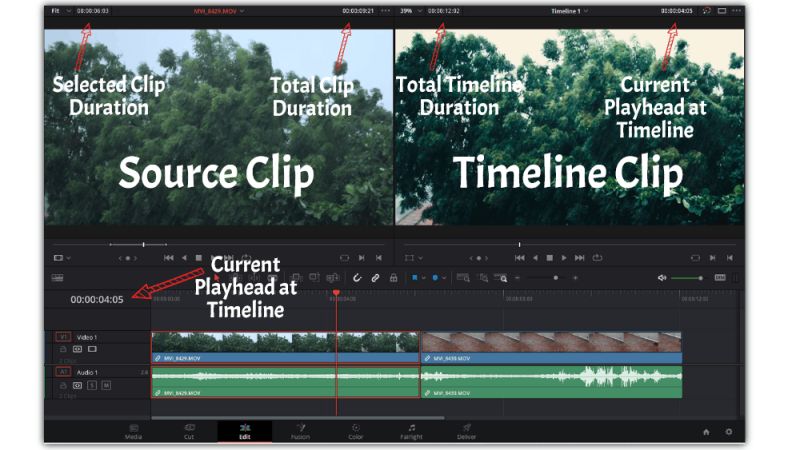Click the horizontal timeline scrollbar

[x=298, y=418]
